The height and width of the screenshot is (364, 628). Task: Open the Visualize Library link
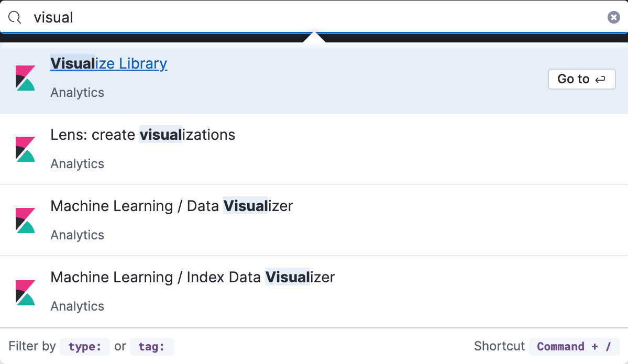(x=108, y=63)
